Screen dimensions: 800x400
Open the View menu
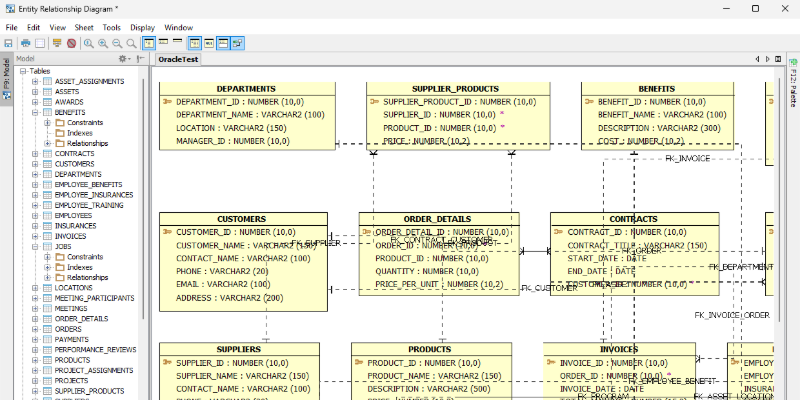coord(58,28)
